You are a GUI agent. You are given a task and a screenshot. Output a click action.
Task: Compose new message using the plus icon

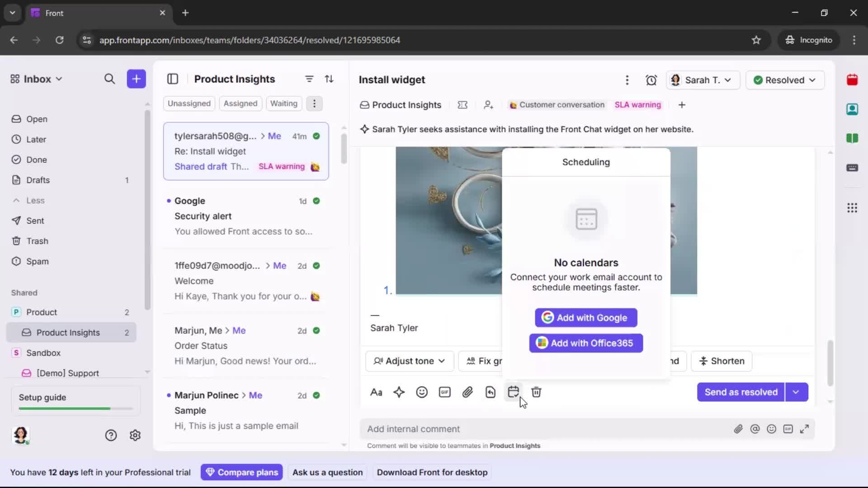136,79
